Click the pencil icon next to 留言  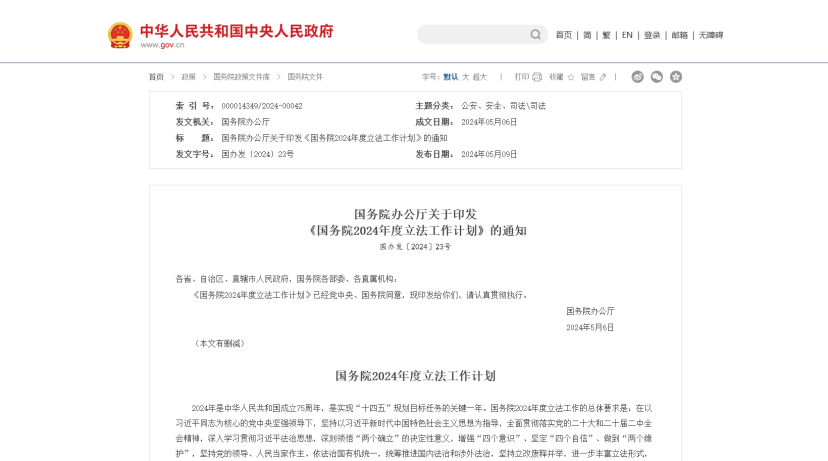pyautogui.click(x=603, y=77)
